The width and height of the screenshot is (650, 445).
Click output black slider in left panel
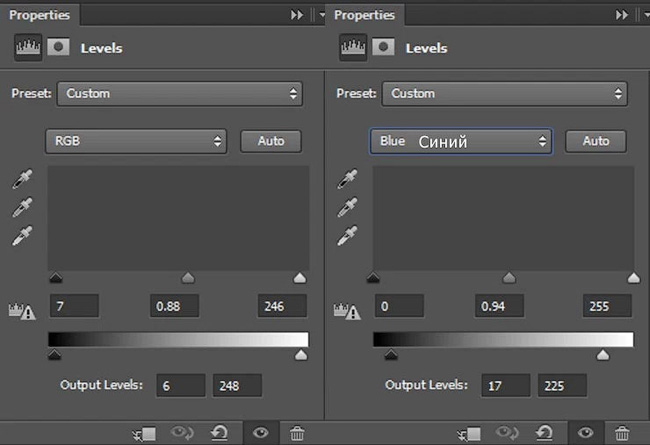click(x=54, y=355)
